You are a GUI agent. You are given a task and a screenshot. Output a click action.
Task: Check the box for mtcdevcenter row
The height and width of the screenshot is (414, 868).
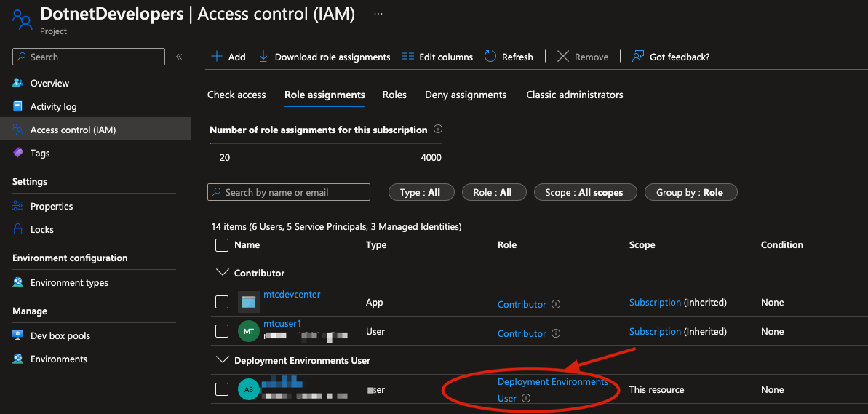coord(222,302)
